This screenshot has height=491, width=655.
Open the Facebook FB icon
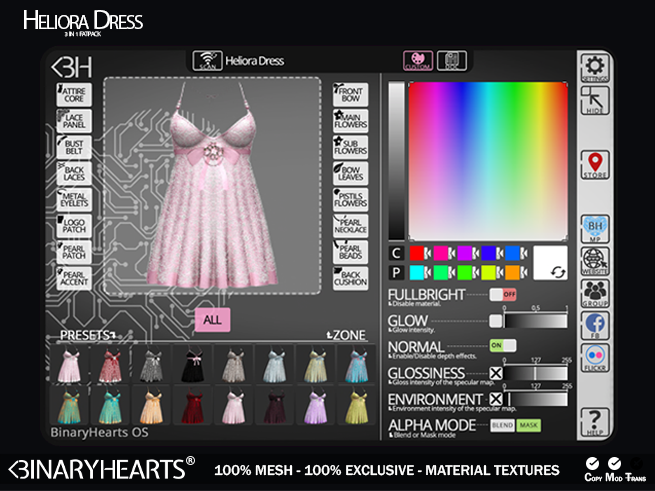(x=595, y=325)
